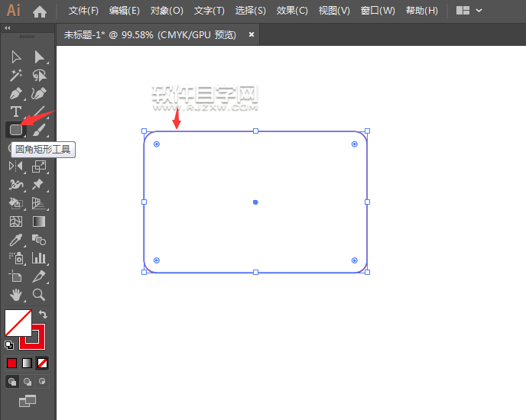Go to the Illustrator home screen

pyautogui.click(x=40, y=11)
